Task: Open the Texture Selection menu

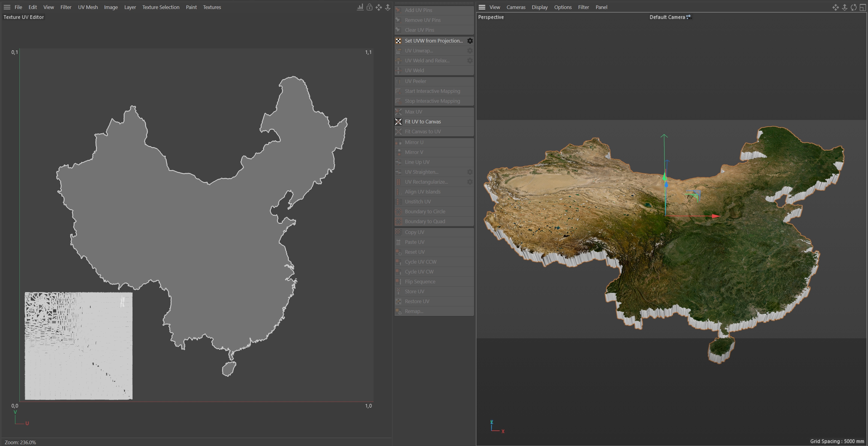Action: point(160,7)
